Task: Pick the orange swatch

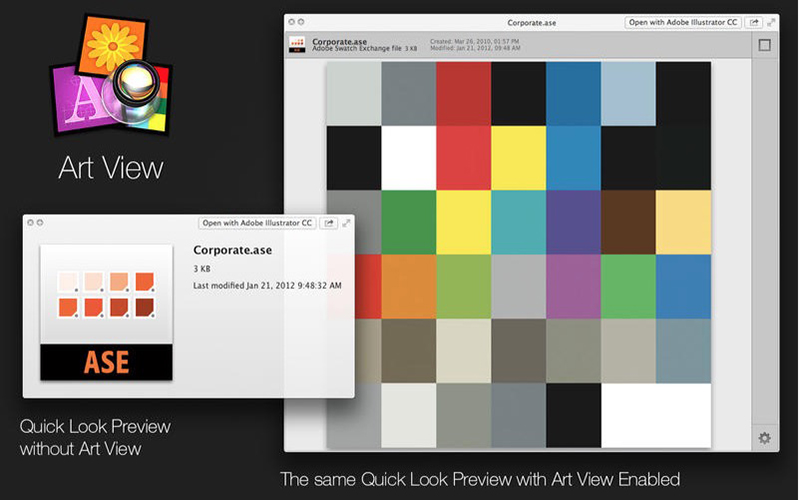Action: pos(409,286)
